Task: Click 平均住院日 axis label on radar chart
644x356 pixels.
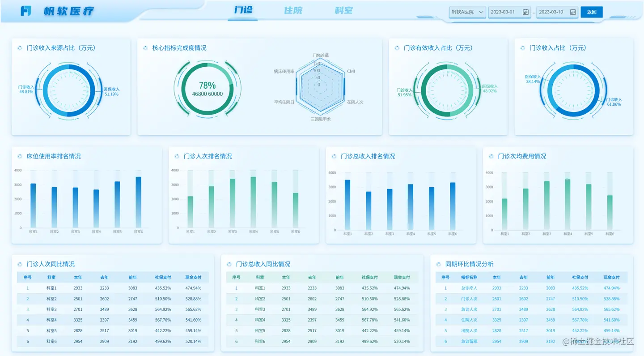Action: [x=284, y=102]
